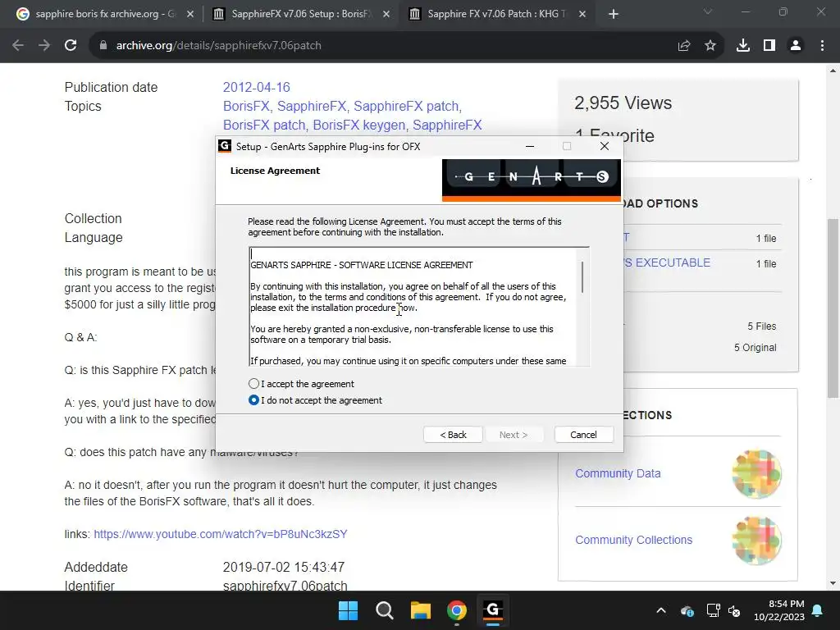Click the GenArts logo banner in setup

(x=531, y=180)
